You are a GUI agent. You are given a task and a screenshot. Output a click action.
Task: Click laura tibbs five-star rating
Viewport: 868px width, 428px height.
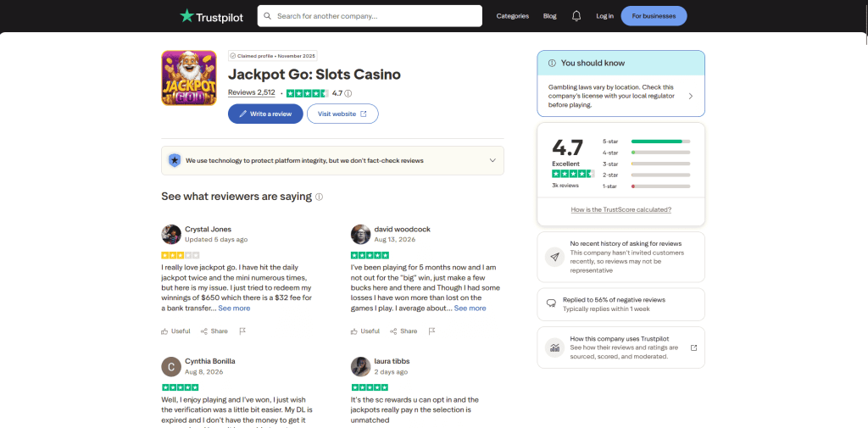370,387
